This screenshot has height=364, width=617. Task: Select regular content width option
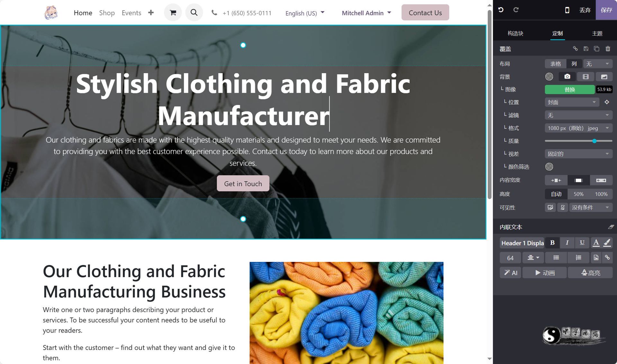coord(578,180)
